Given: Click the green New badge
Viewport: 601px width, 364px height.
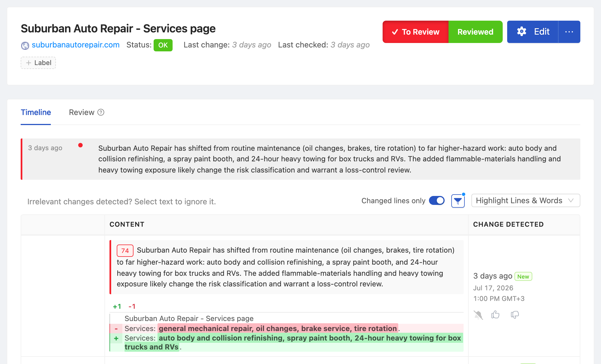Looking at the screenshot, I should [523, 276].
